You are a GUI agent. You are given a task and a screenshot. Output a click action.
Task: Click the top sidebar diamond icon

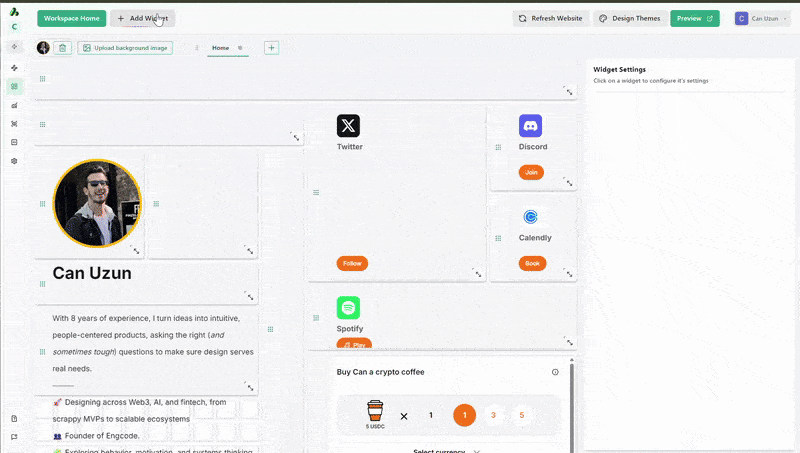(x=14, y=46)
